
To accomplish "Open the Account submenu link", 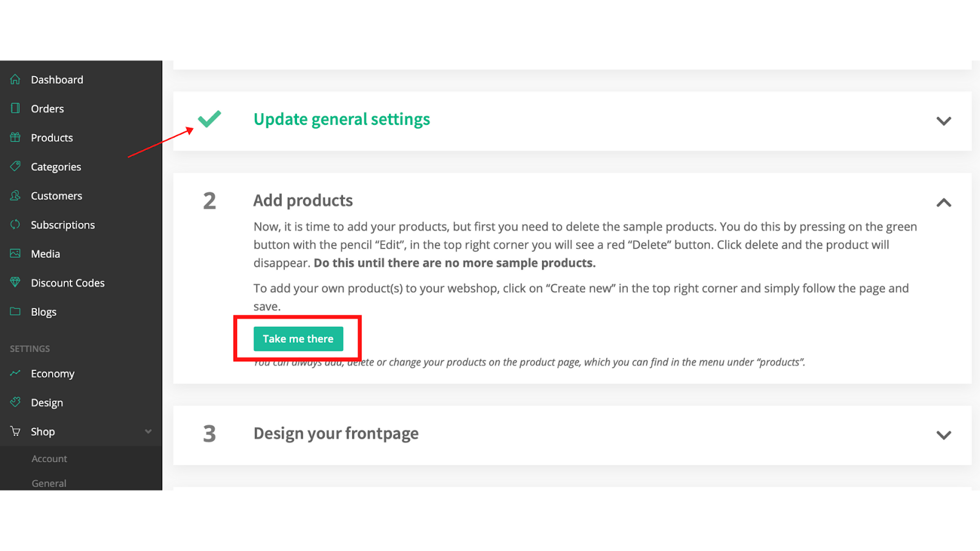I will pos(50,459).
